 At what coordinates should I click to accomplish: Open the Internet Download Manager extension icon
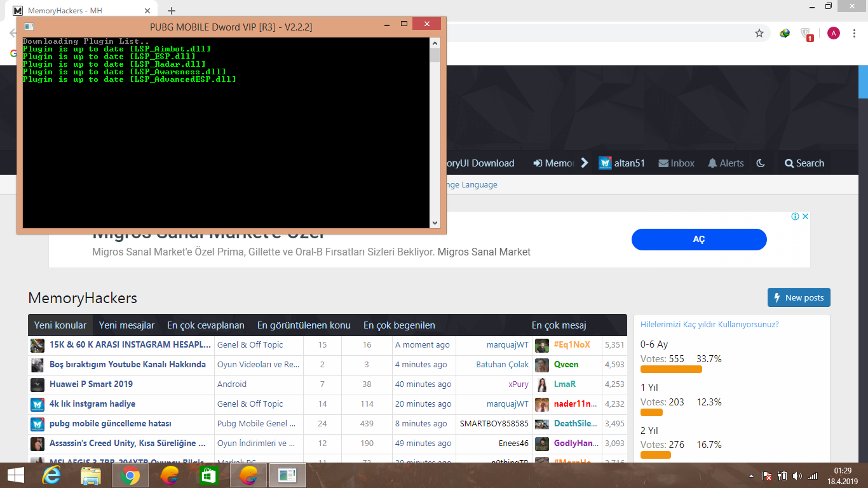click(785, 33)
